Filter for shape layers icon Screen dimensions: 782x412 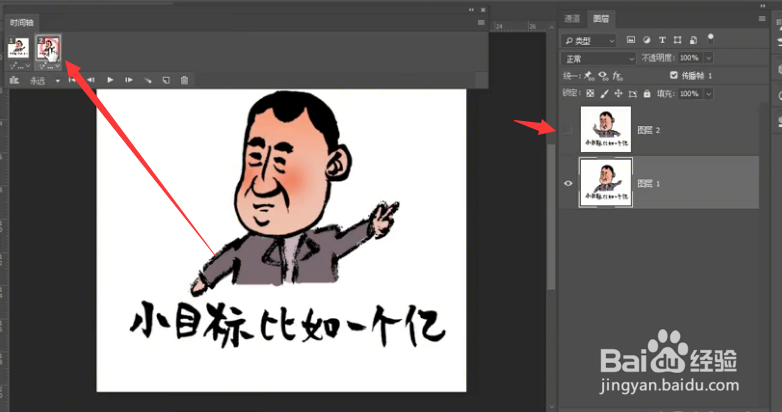[677, 40]
